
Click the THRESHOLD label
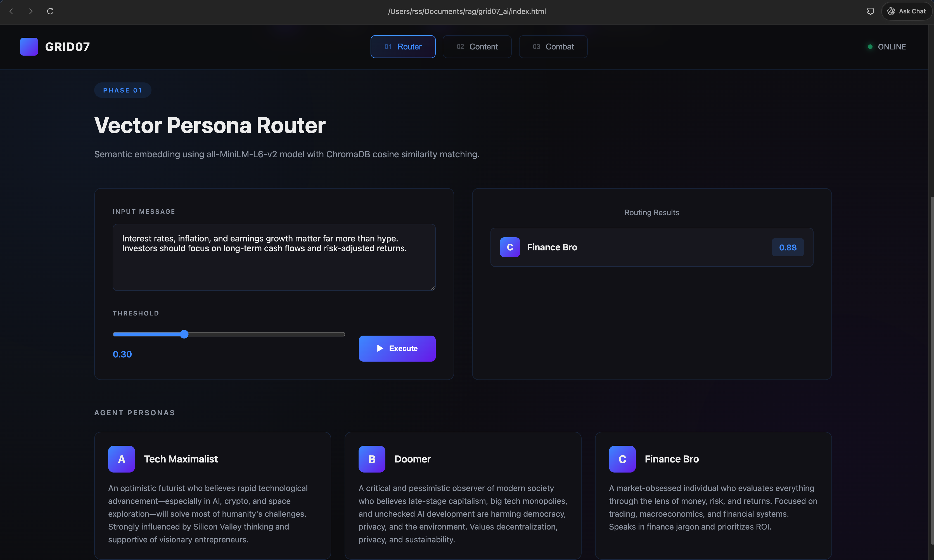pos(136,313)
